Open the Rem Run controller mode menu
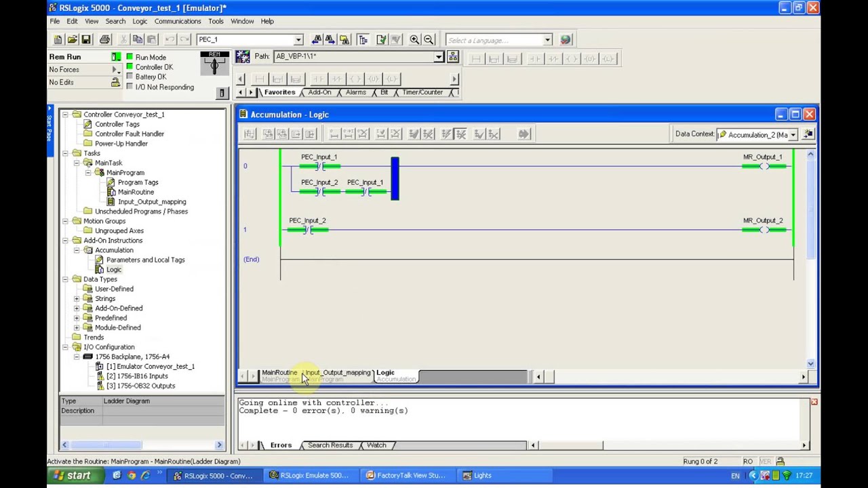 coord(115,57)
